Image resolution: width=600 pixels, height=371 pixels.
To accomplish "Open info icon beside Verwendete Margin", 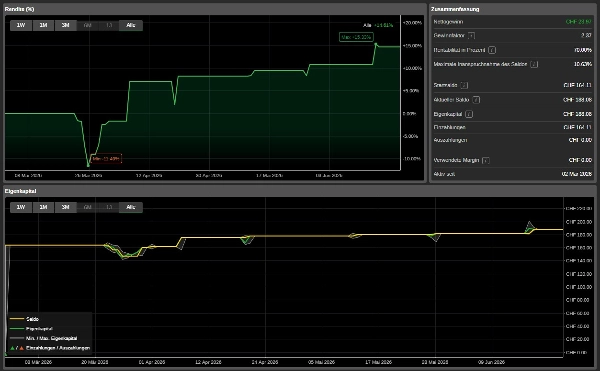I will point(486,160).
